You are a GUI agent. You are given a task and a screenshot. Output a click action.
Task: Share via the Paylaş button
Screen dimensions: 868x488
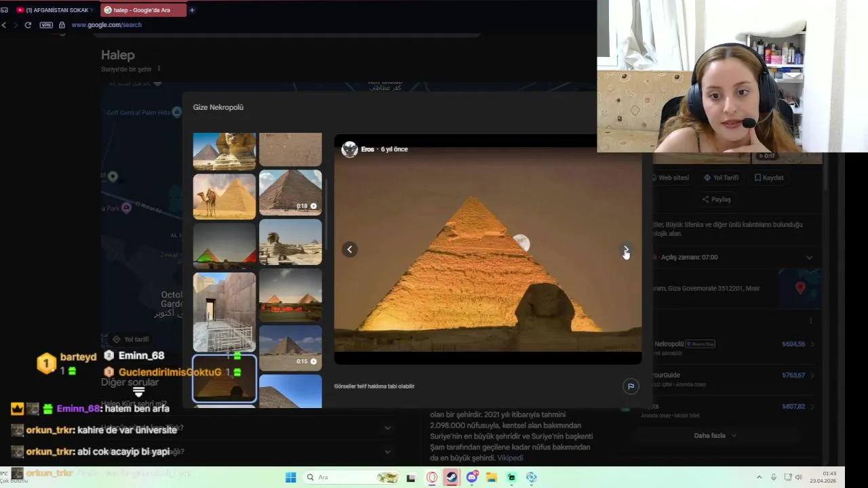(716, 199)
